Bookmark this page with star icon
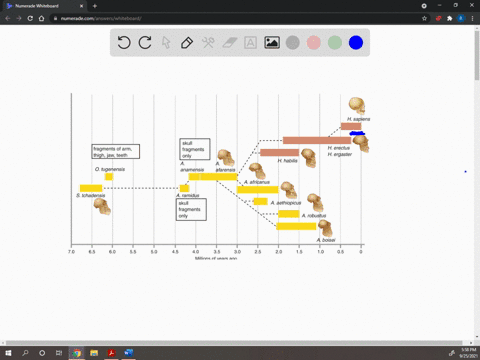The image size is (480, 360). [x=424, y=18]
